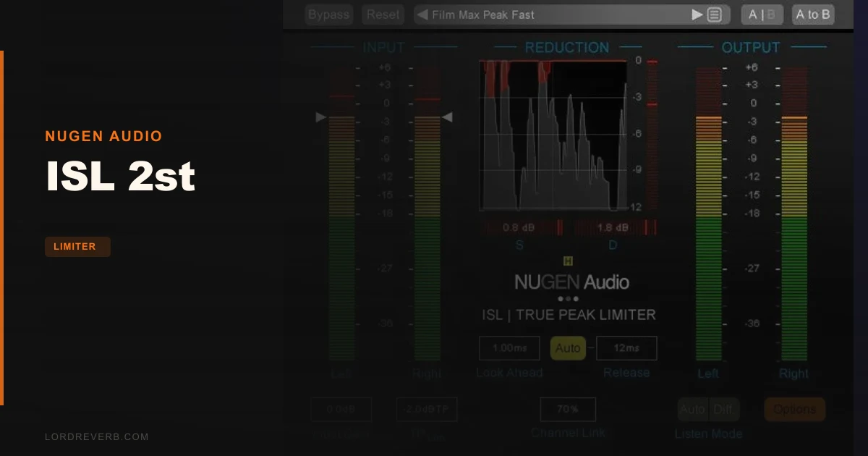
Task: Open the Options panel
Action: pos(795,409)
